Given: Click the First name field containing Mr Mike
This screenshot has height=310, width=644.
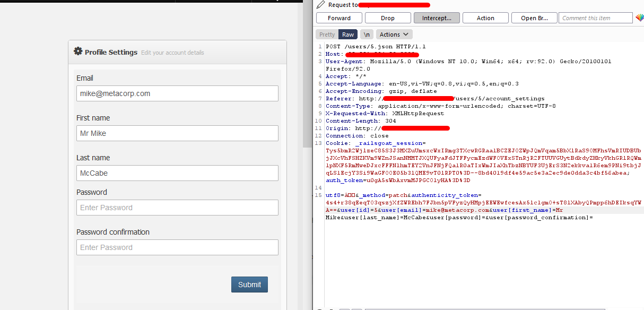Looking at the screenshot, I should [x=177, y=133].
